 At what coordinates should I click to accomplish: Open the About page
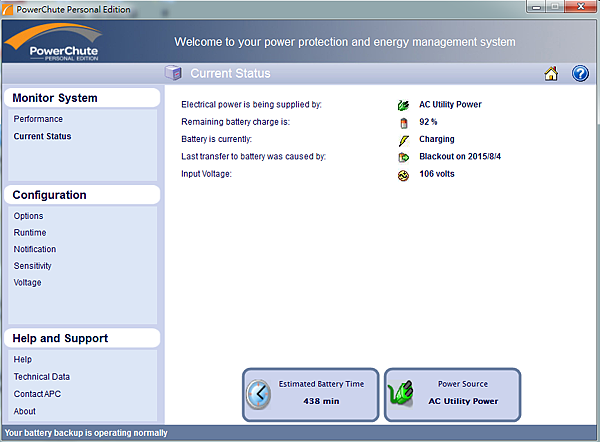[x=24, y=411]
